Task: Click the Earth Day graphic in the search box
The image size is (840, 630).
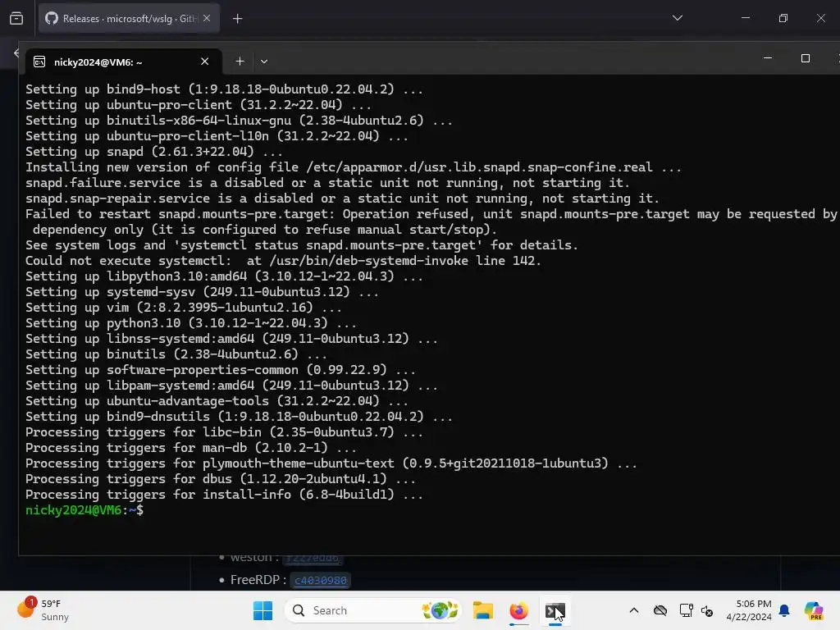Action: (440, 610)
